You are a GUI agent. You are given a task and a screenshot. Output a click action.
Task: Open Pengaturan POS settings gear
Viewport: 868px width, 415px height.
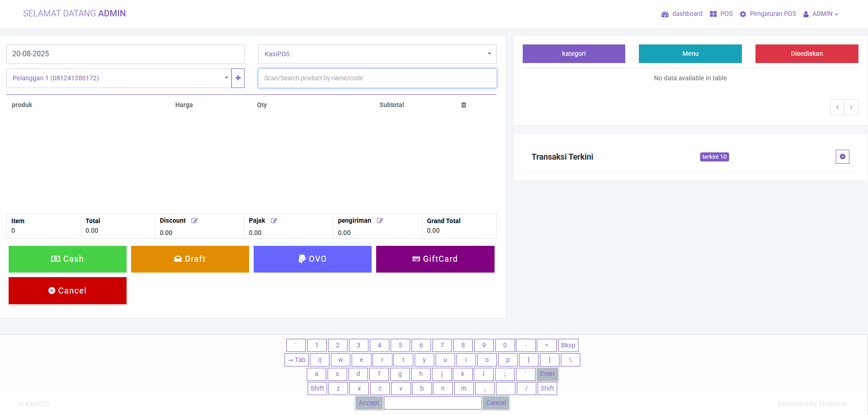[743, 14]
